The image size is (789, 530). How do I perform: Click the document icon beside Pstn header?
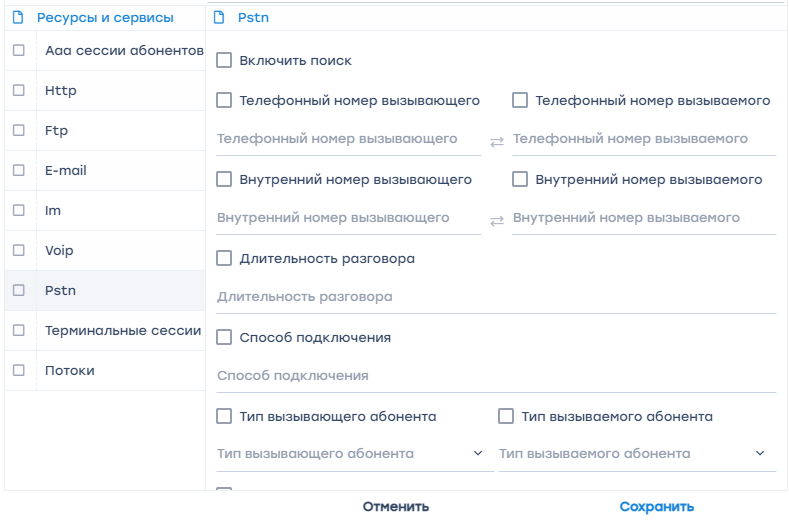(220, 18)
